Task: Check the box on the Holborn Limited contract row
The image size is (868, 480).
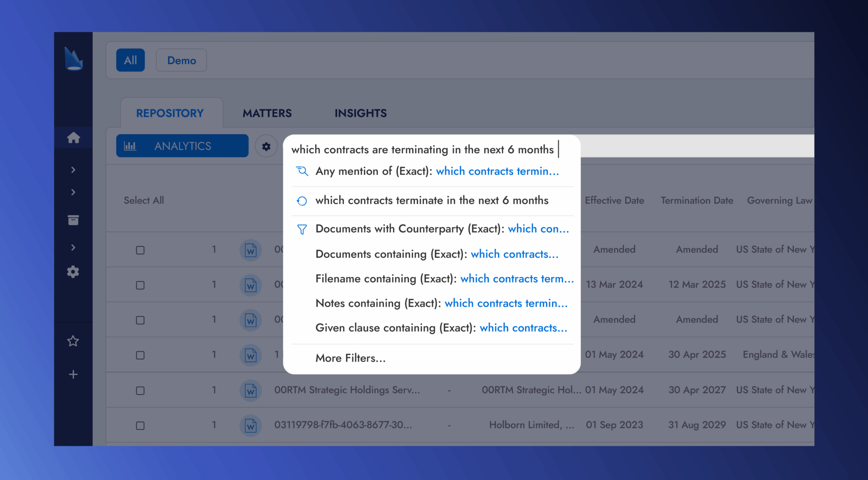Action: pyautogui.click(x=140, y=425)
